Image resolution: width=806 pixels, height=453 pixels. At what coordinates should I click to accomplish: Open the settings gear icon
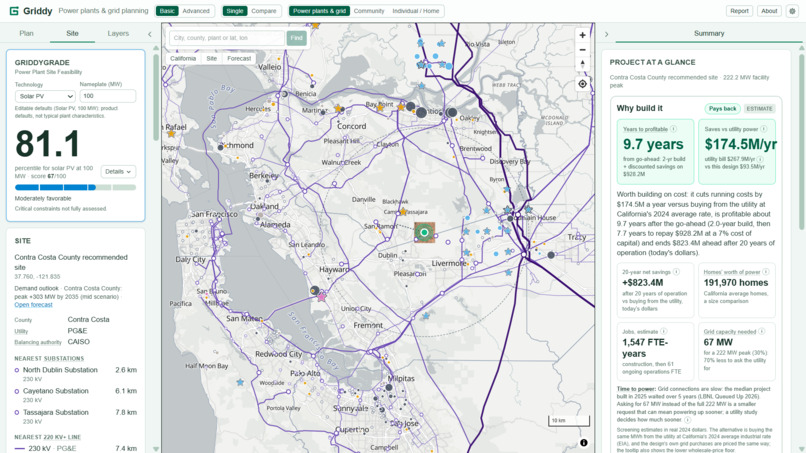click(x=792, y=11)
